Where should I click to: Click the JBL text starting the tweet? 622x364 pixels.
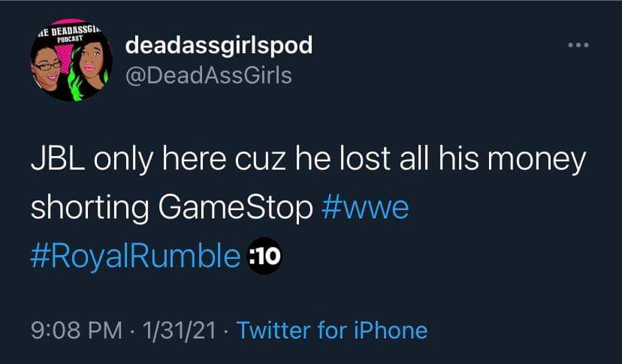click(x=58, y=158)
